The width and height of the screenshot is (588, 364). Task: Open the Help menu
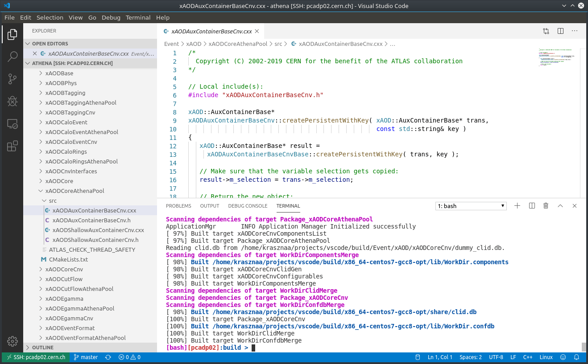[163, 17]
